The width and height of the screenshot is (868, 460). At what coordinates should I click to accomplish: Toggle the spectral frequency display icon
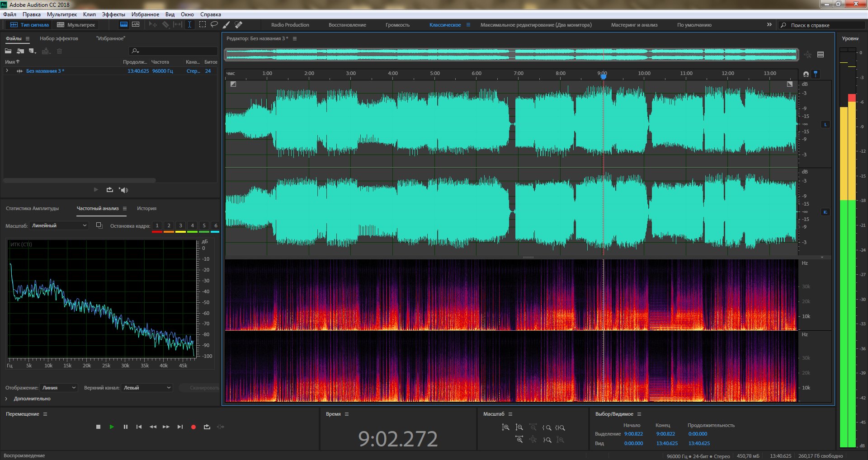coord(123,25)
